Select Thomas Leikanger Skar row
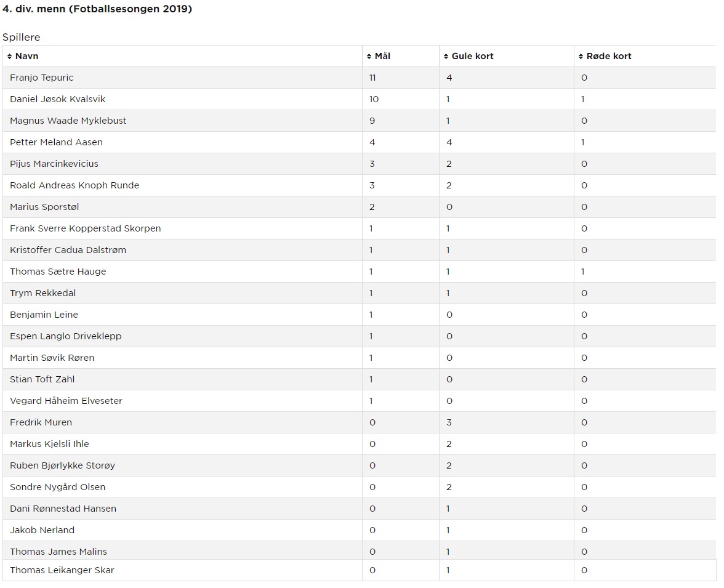The image size is (724, 588). [360, 570]
